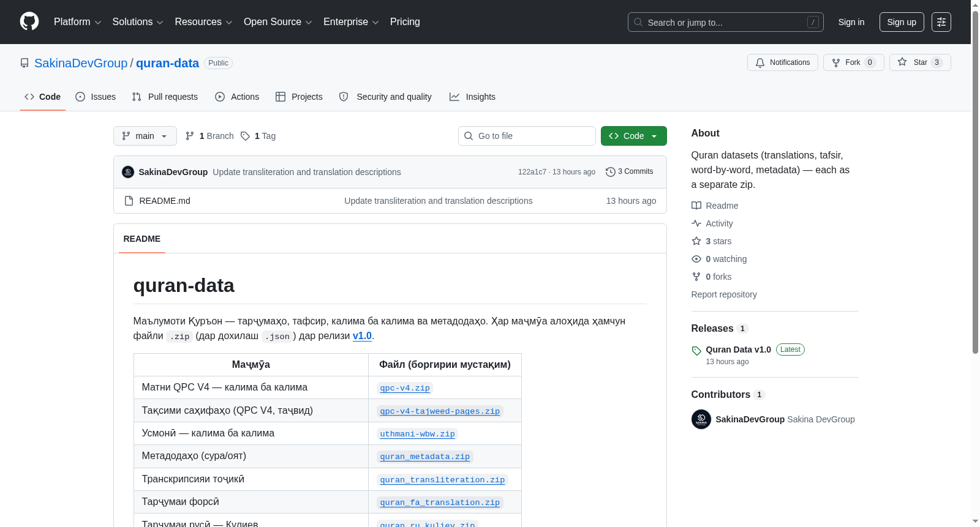Open the Open Source dropdown
The image size is (980, 527).
tap(278, 22)
